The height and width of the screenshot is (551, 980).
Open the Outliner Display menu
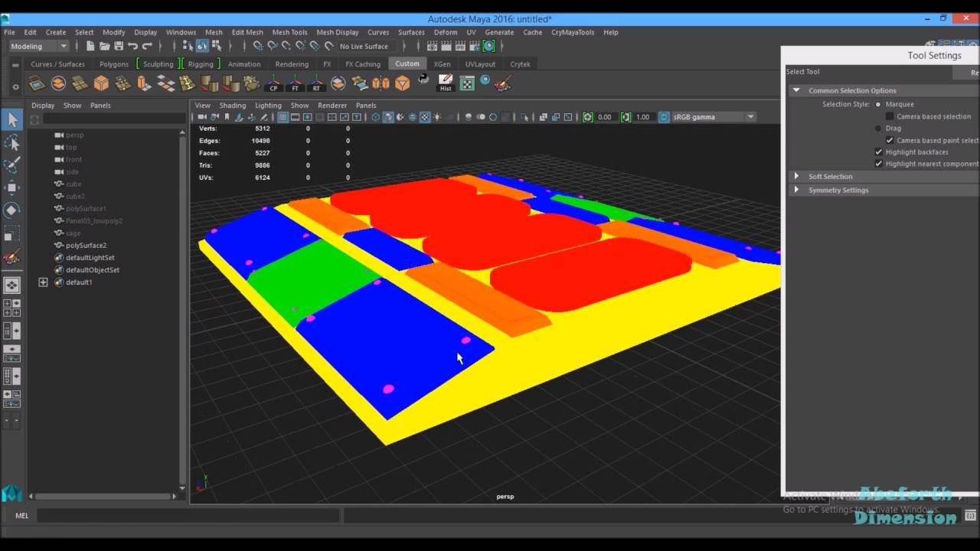[43, 106]
